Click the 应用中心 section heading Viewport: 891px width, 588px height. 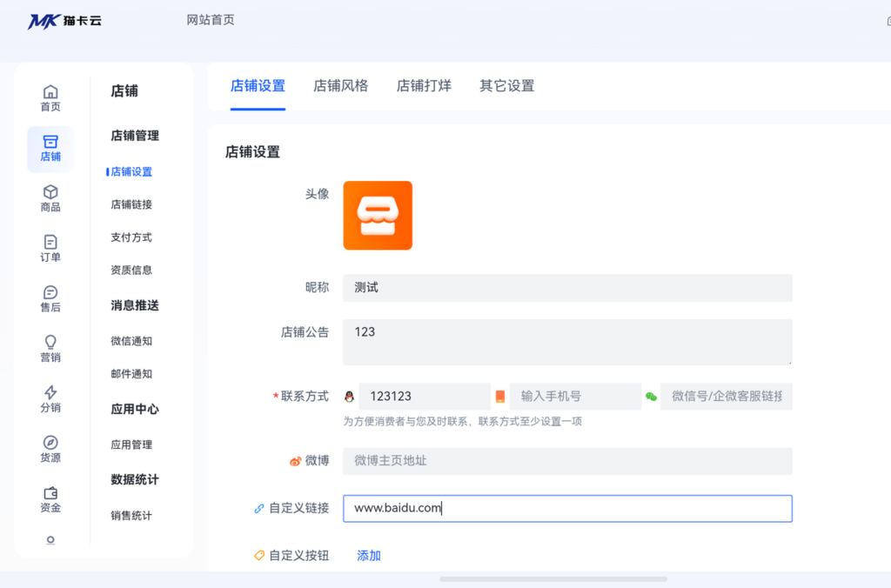pyautogui.click(x=135, y=410)
